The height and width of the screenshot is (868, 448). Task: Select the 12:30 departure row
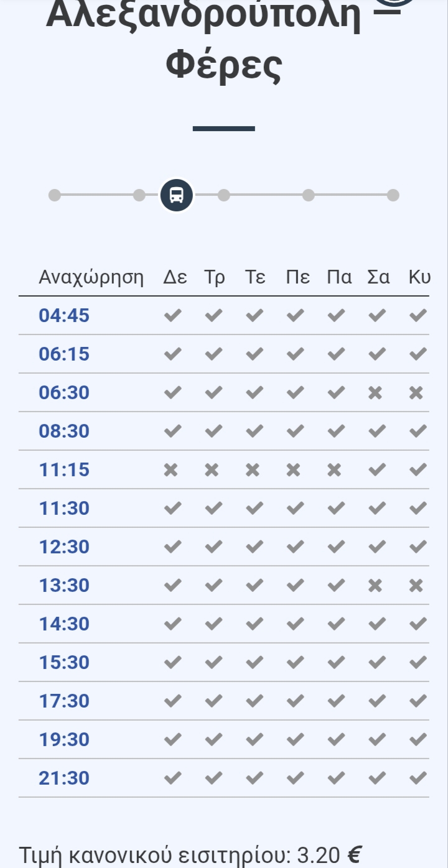(224, 547)
